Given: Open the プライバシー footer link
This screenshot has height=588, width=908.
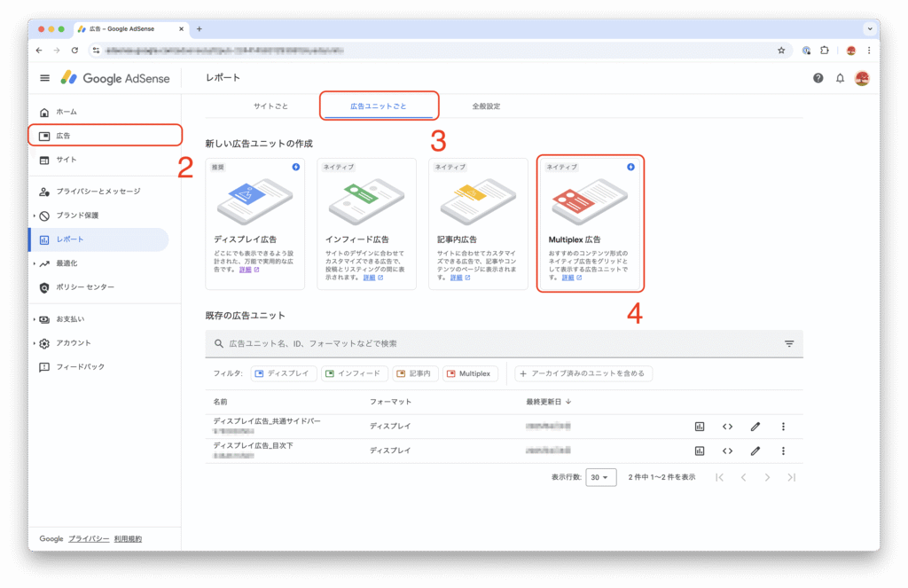Looking at the screenshot, I should [89, 538].
